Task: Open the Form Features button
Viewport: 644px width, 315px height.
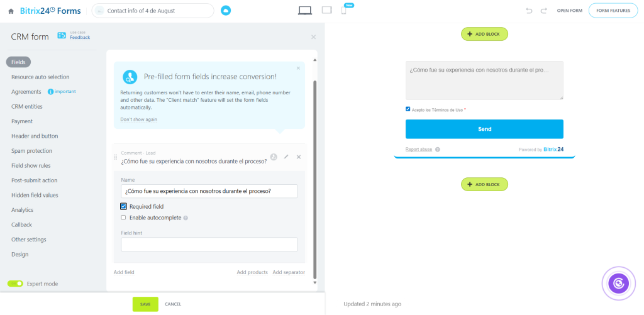Action: [x=613, y=11]
